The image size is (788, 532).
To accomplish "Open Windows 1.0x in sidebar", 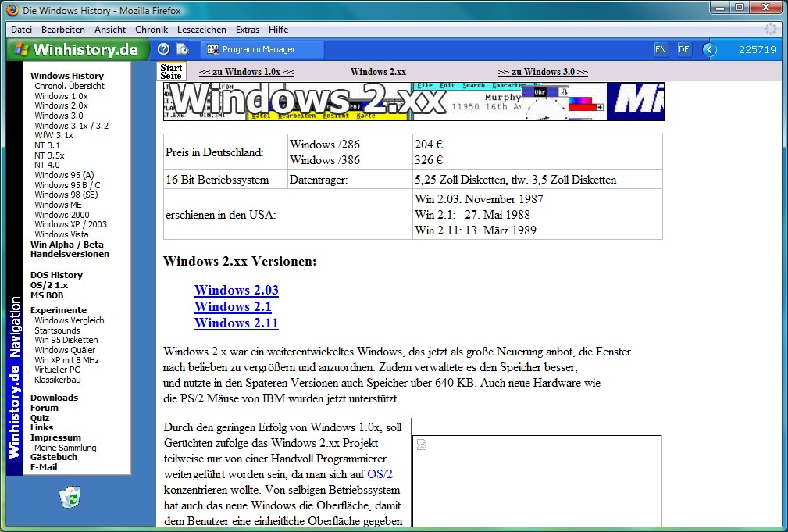I will point(62,96).
